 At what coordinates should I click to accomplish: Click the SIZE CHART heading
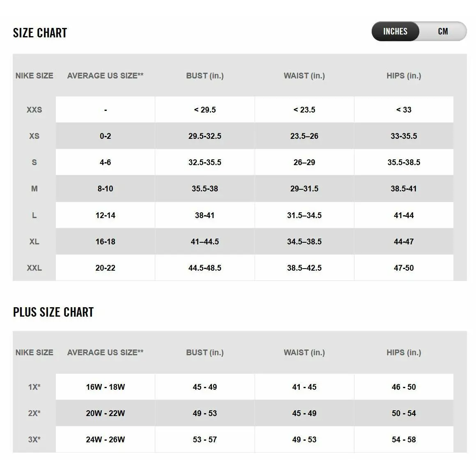pyautogui.click(x=40, y=33)
